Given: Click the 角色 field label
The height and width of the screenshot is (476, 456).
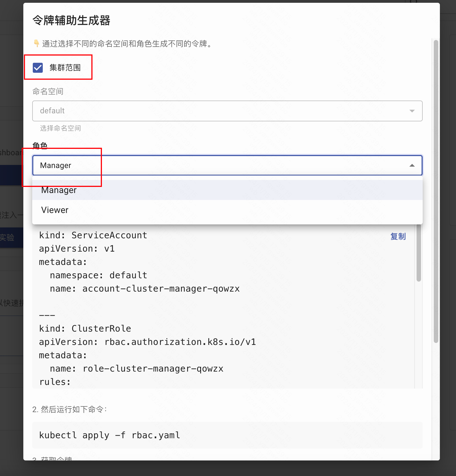Looking at the screenshot, I should 40,146.
